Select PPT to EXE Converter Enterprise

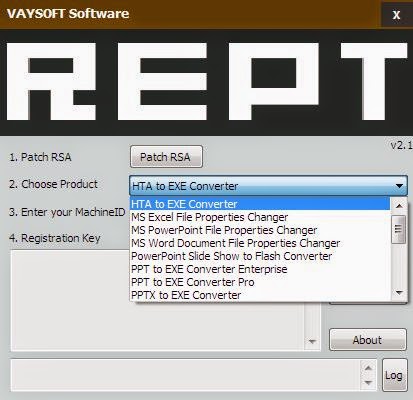pyautogui.click(x=260, y=269)
